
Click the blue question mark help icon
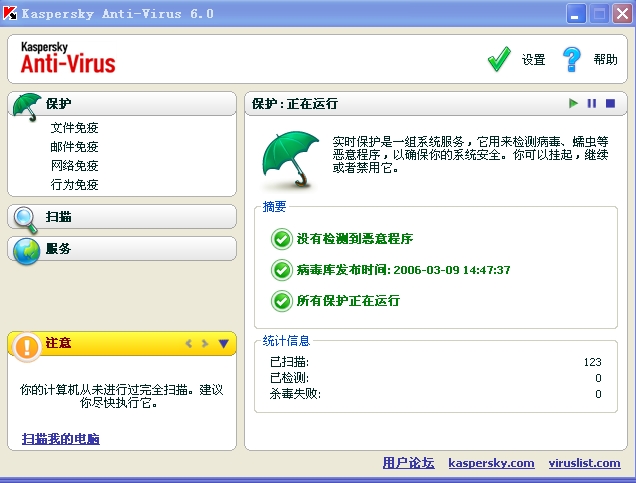coord(572,59)
